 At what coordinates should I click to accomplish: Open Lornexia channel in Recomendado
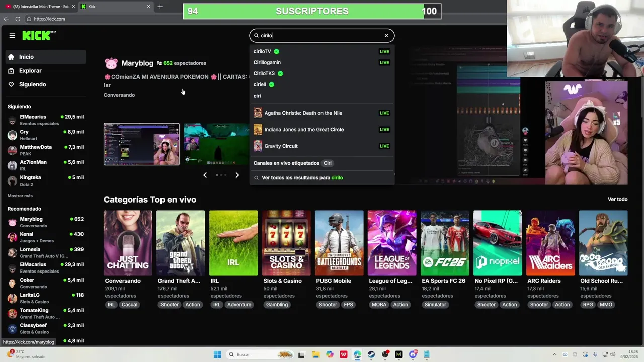[x=45, y=252]
